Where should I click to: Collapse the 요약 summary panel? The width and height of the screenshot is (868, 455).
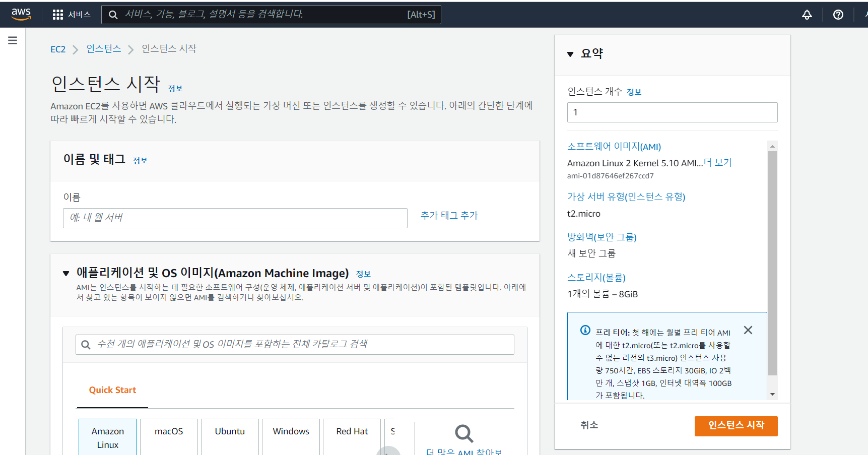coord(570,54)
